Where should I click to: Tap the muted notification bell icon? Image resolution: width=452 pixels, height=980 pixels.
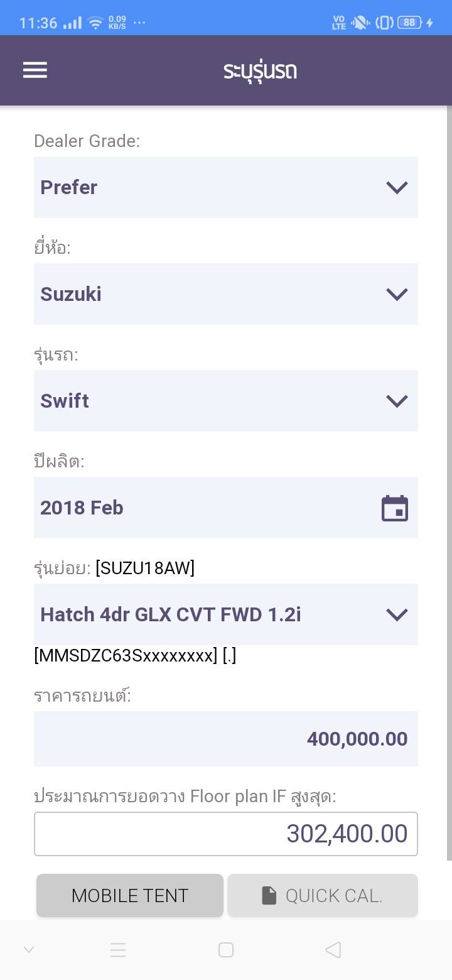pyautogui.click(x=360, y=23)
